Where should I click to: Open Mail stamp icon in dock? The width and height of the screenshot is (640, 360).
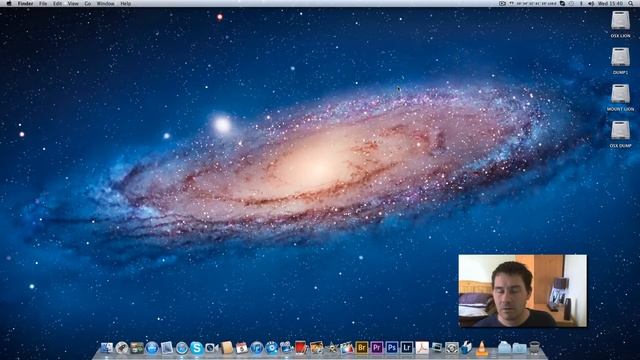pyautogui.click(x=167, y=348)
